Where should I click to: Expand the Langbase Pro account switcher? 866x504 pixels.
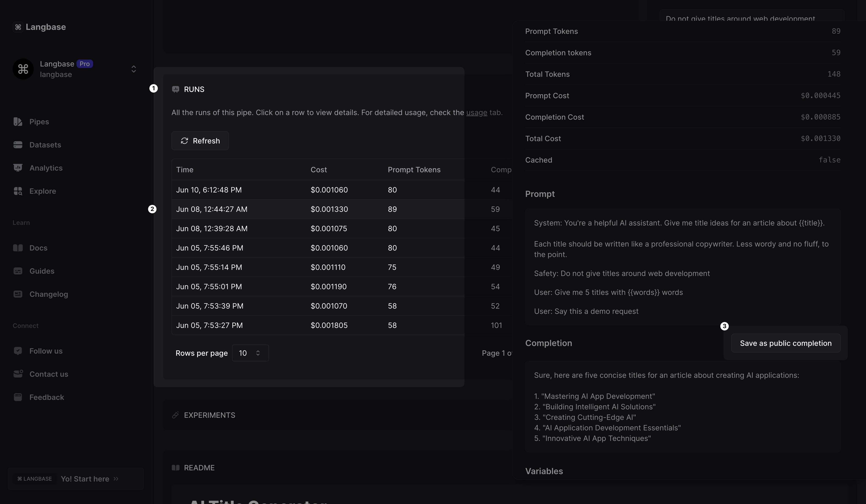pos(133,69)
